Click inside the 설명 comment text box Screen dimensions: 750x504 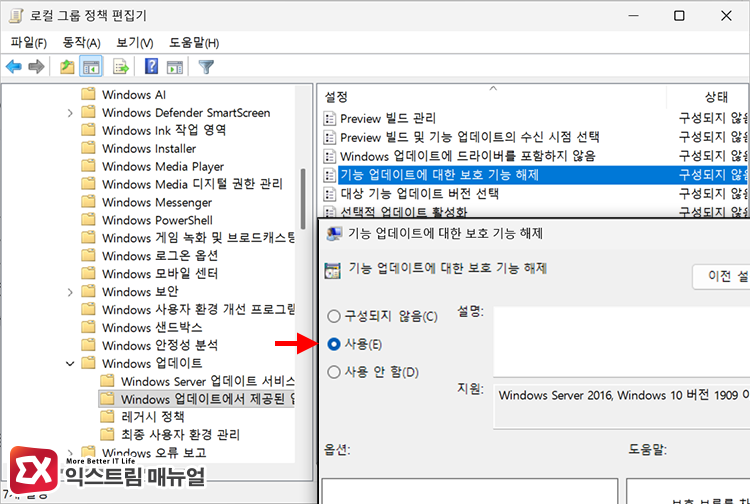(621, 341)
